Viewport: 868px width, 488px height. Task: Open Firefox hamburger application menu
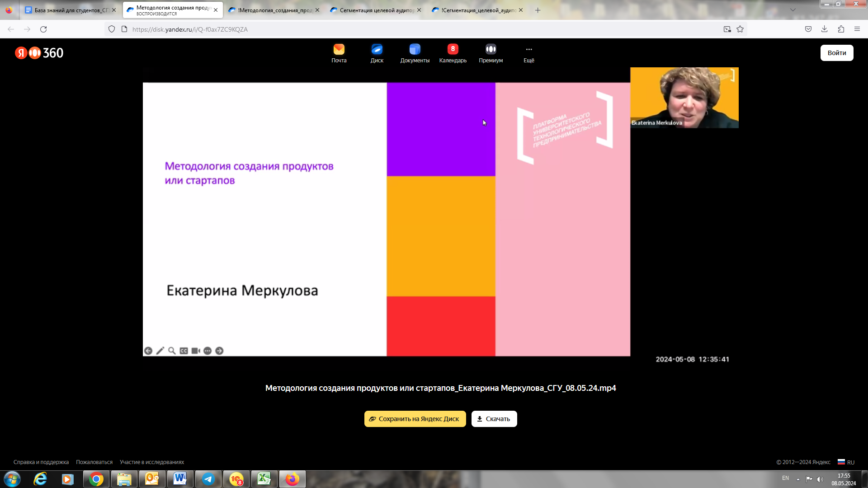tap(857, 29)
